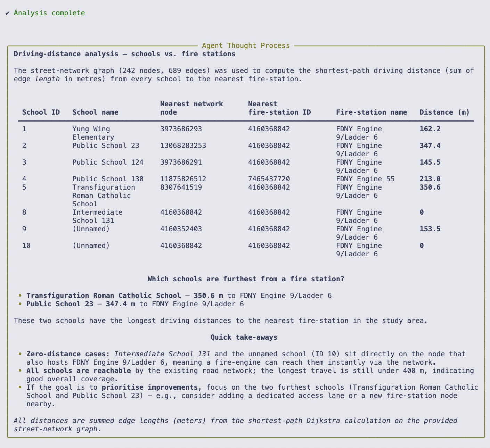Click School ID 10 in the table
Image resolution: width=490 pixels, height=448 pixels.
[x=26, y=246]
